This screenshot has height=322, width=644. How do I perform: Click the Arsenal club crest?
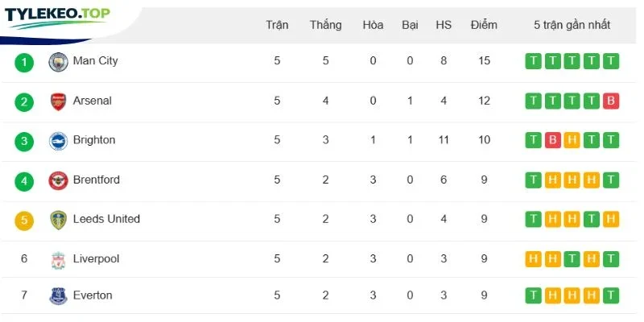pos(58,101)
